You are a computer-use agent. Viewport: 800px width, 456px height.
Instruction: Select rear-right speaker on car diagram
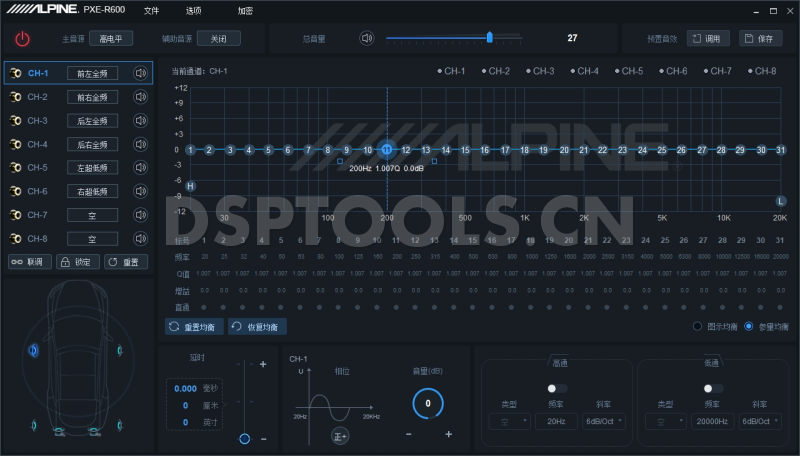[120, 425]
